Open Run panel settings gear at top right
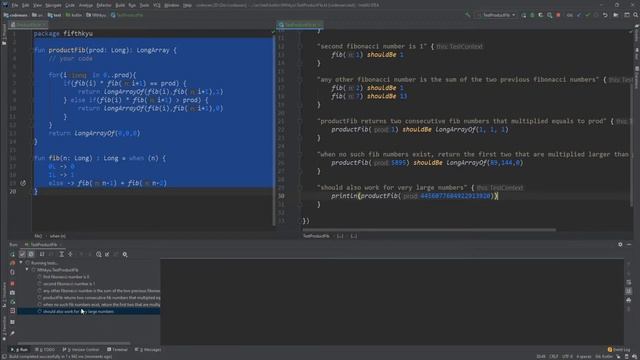The image size is (640, 360). (620, 244)
